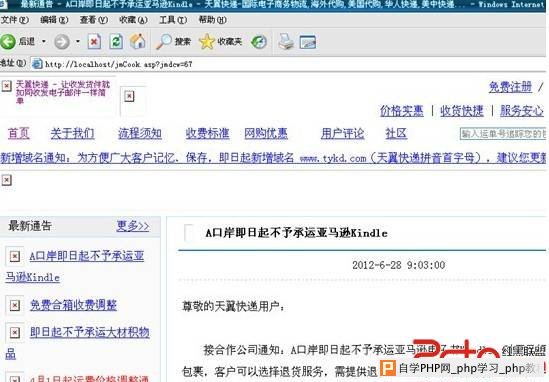Click the article date 2012-6-28 9:03:00
Viewport: 549px width, 382px height.
(x=399, y=265)
